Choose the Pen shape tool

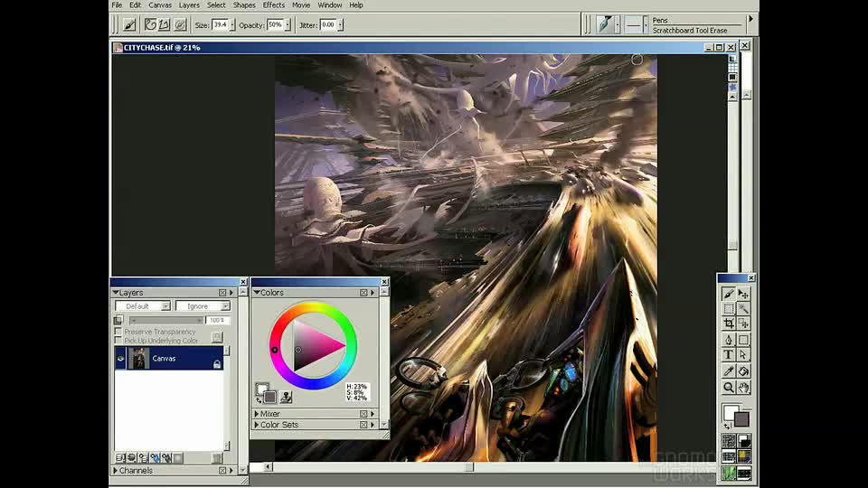click(729, 340)
